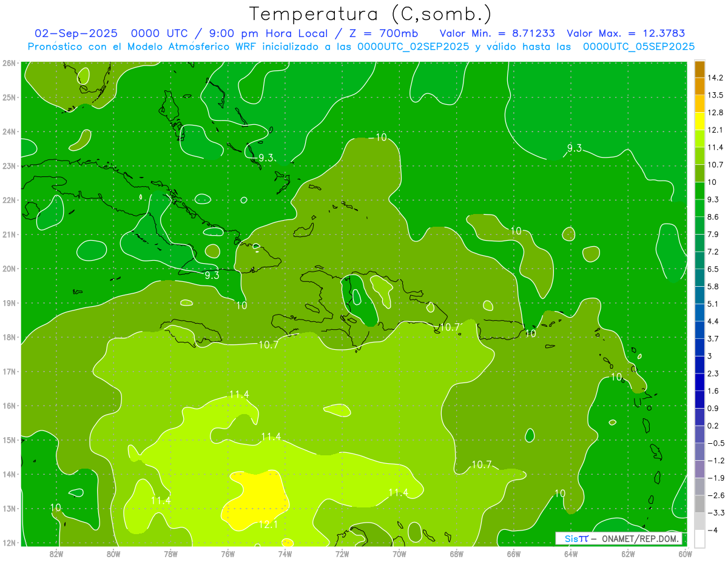
Task: Click the '12.1' contour label on yellow area
Action: pos(268,524)
